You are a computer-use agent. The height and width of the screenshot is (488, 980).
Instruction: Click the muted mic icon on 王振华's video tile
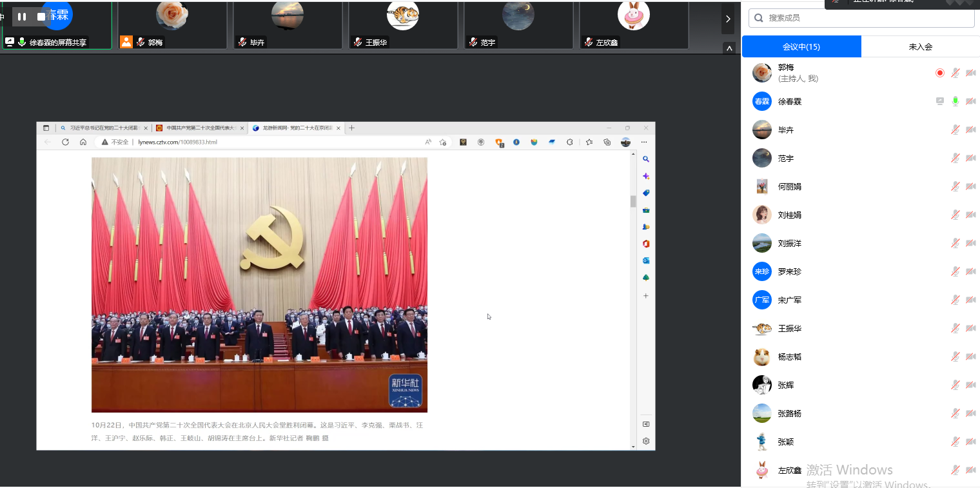(358, 42)
